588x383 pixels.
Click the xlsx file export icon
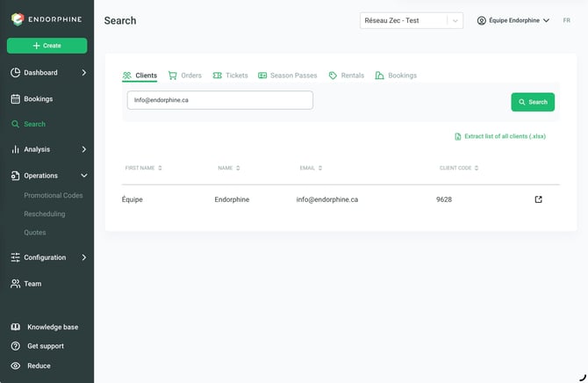click(x=458, y=136)
